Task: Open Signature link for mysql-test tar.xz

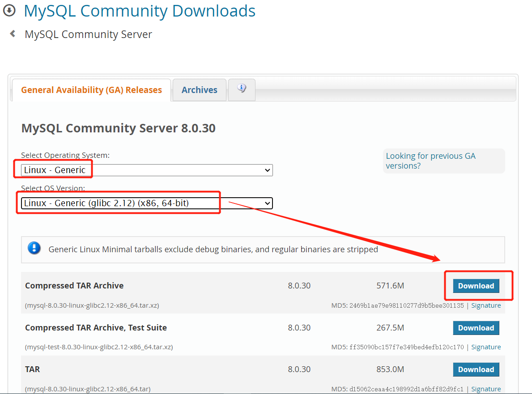Action: [486, 347]
